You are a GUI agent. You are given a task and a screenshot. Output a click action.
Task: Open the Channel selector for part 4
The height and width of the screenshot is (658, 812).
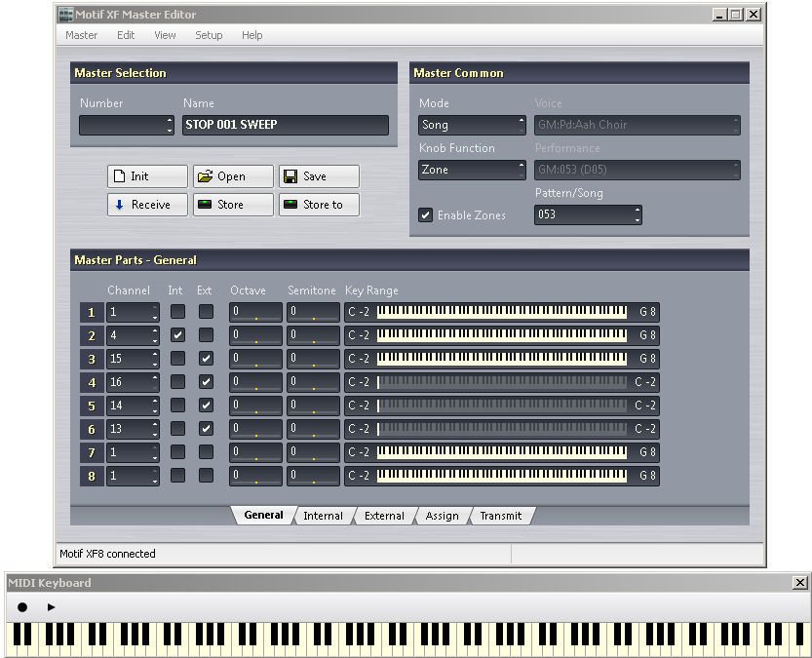(133, 382)
